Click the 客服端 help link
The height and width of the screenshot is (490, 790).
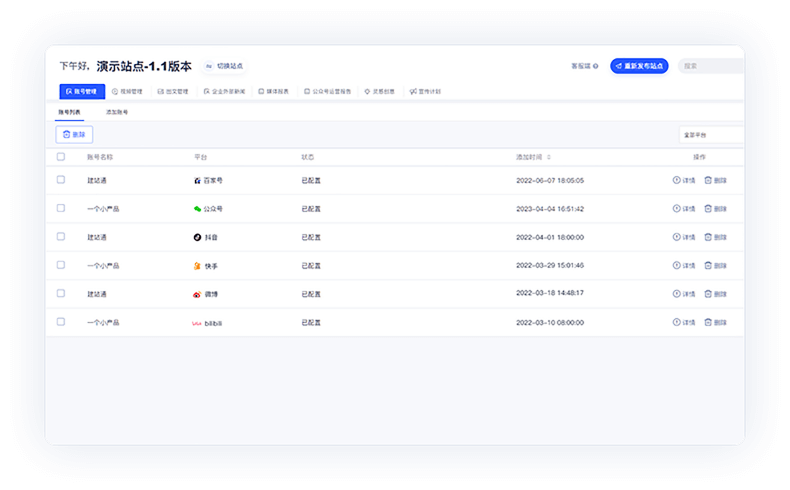pyautogui.click(x=584, y=66)
